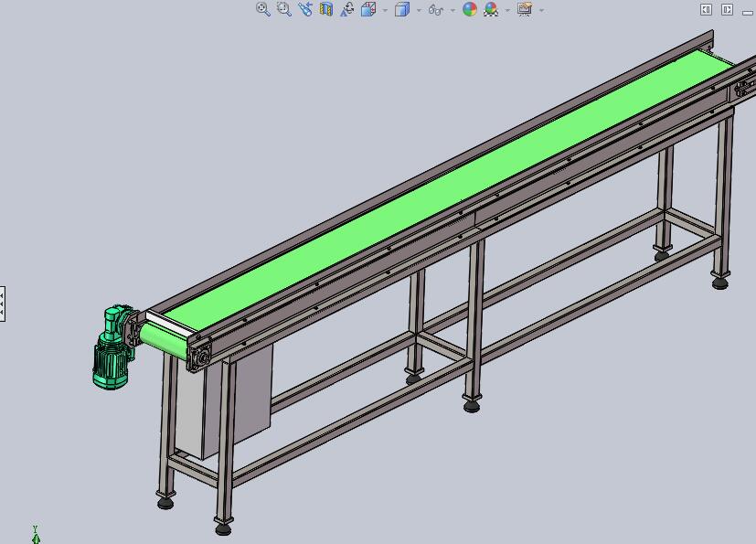
Task: Minimize the document window
Action: [x=749, y=12]
